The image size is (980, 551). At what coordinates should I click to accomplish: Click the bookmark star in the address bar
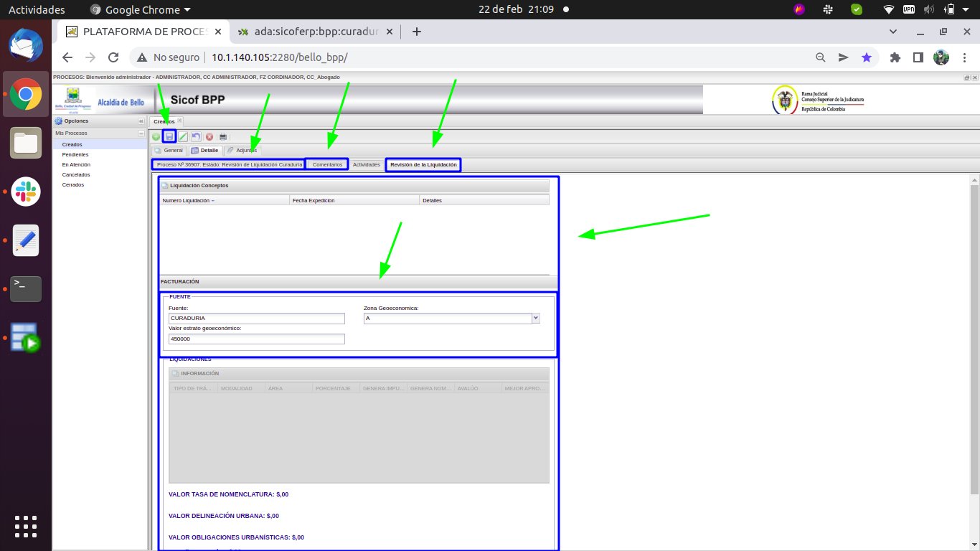click(x=867, y=57)
